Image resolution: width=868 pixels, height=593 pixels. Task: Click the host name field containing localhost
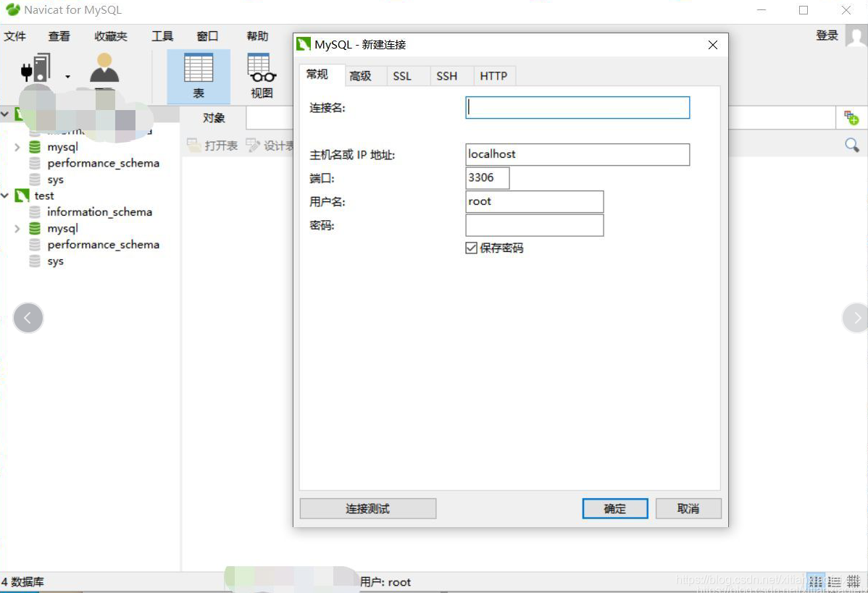(577, 154)
